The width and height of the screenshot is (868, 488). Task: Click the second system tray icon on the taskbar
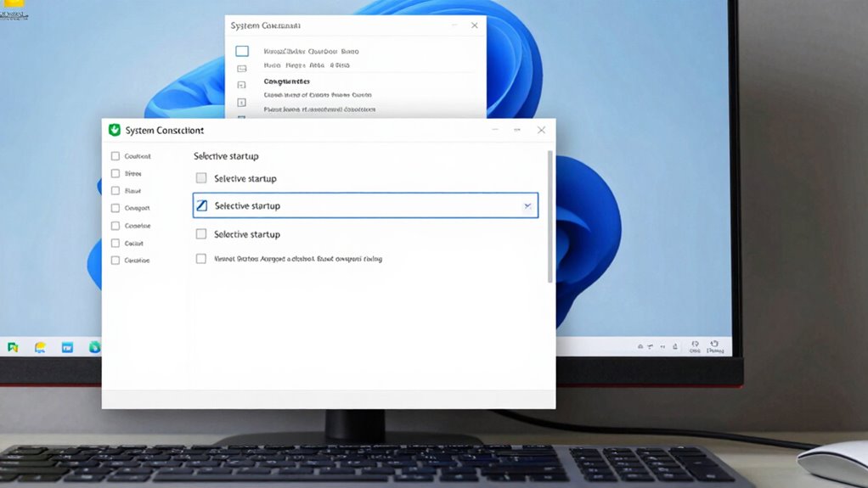coord(650,346)
